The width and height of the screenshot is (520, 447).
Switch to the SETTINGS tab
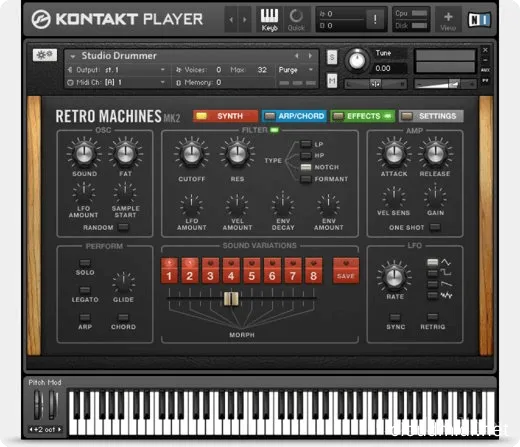pos(431,116)
